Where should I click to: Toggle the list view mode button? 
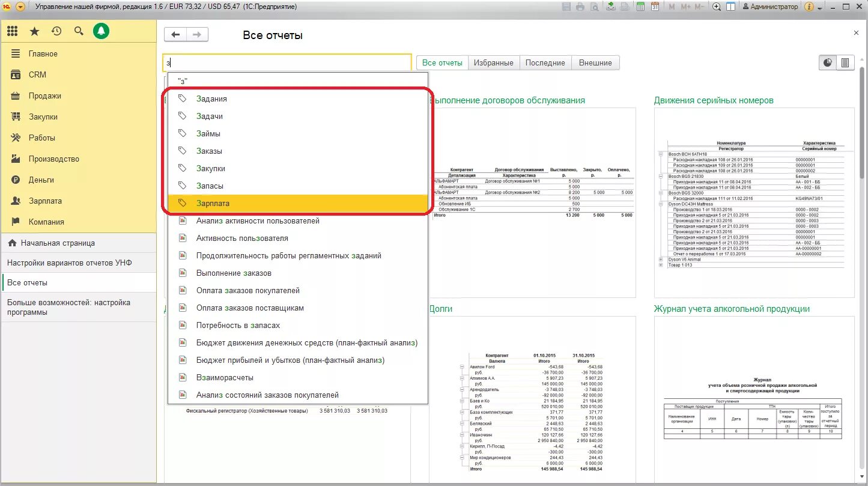coord(845,62)
